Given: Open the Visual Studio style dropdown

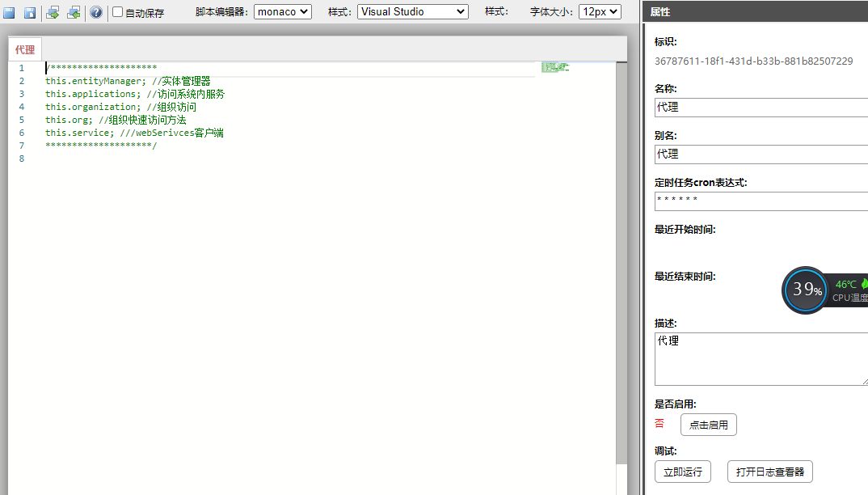Looking at the screenshot, I should tap(412, 11).
